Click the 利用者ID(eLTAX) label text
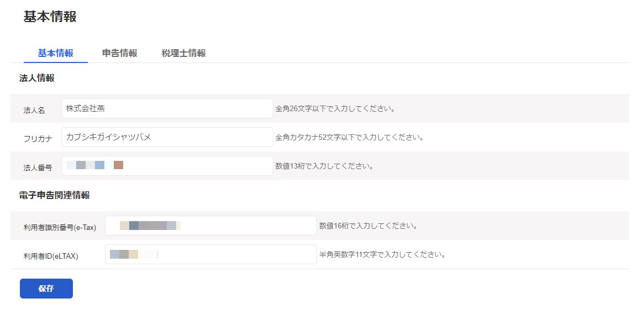The height and width of the screenshot is (314, 644). 51,257
